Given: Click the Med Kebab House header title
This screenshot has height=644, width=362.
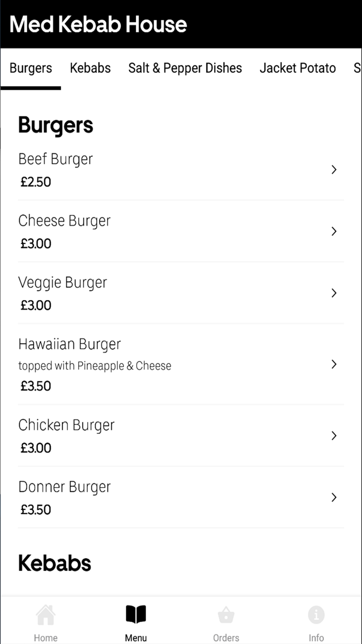Looking at the screenshot, I should tap(98, 24).
